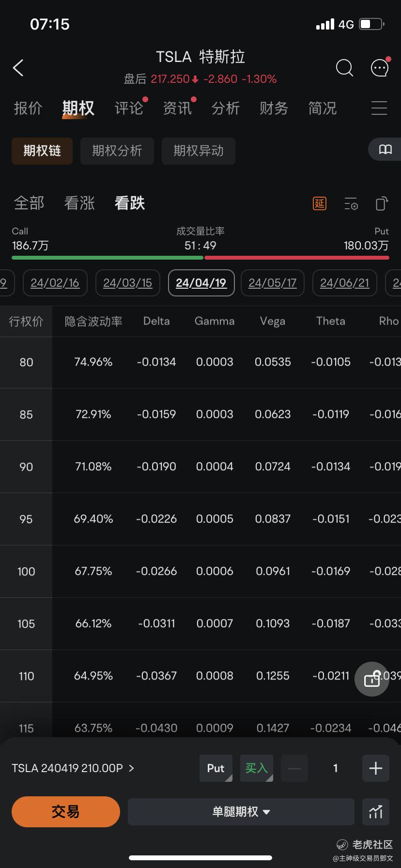Viewport: 401px width, 868px height.
Task: Open the profit-loss chart analysis icon
Action: (x=376, y=812)
